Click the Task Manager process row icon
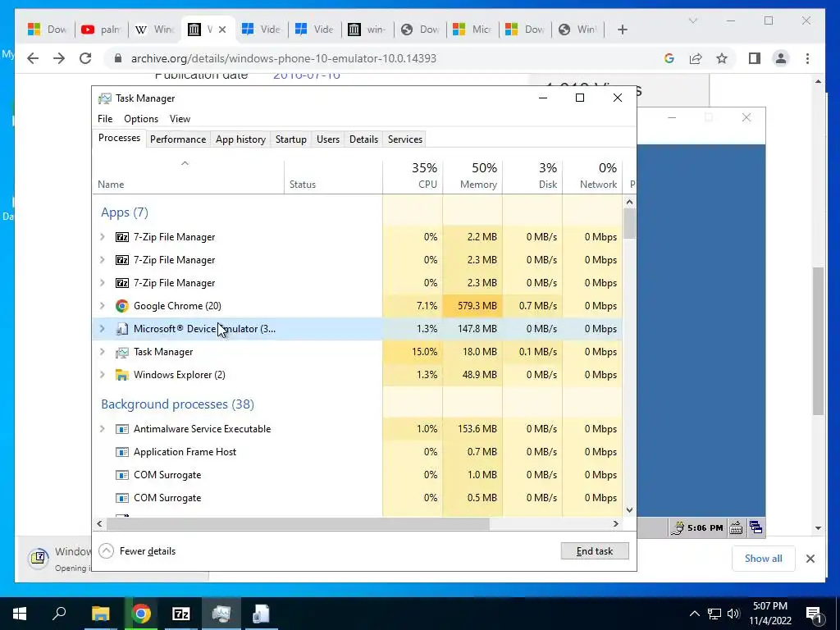 122,352
